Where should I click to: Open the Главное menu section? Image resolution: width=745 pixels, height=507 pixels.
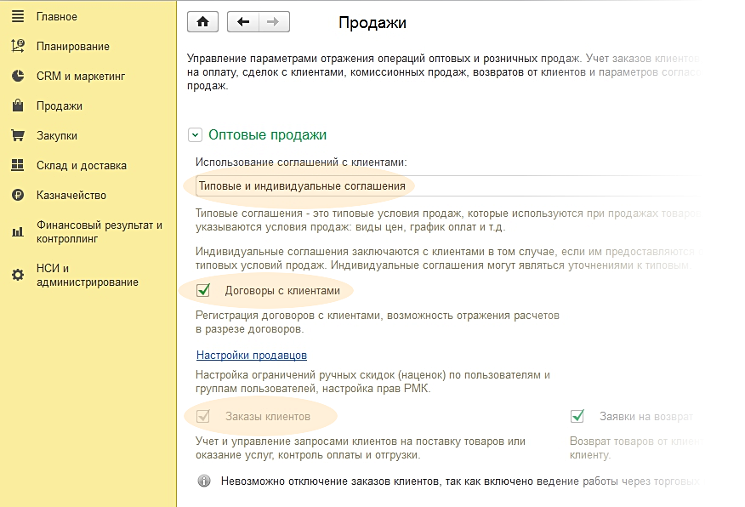pos(56,16)
